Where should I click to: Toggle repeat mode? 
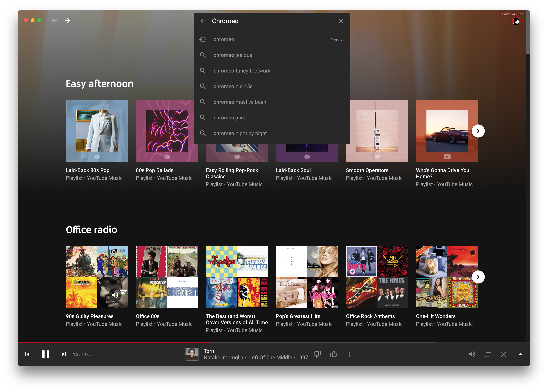click(488, 354)
